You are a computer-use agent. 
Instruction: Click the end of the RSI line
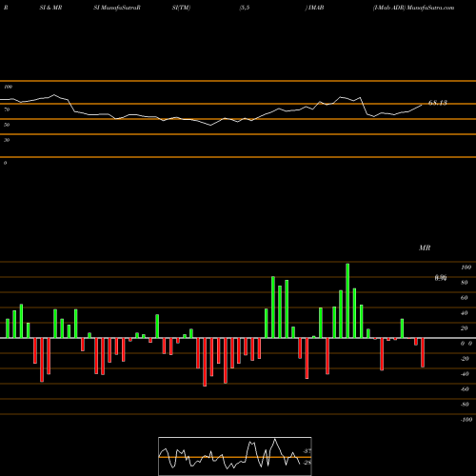tap(422, 105)
